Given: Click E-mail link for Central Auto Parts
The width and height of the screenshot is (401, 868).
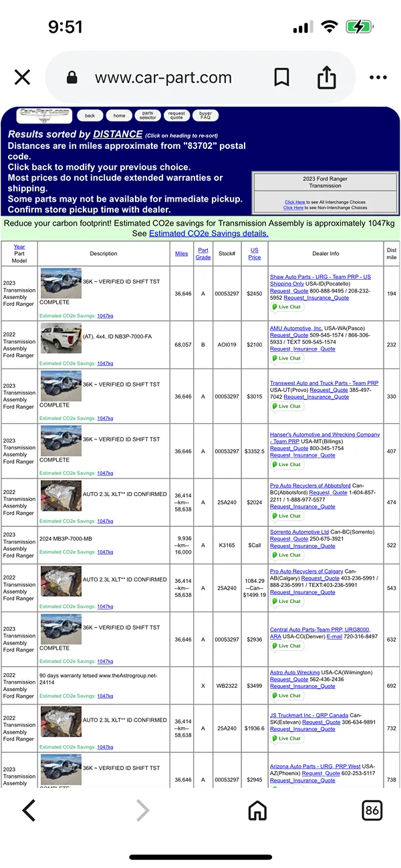Looking at the screenshot, I should tap(334, 636).
